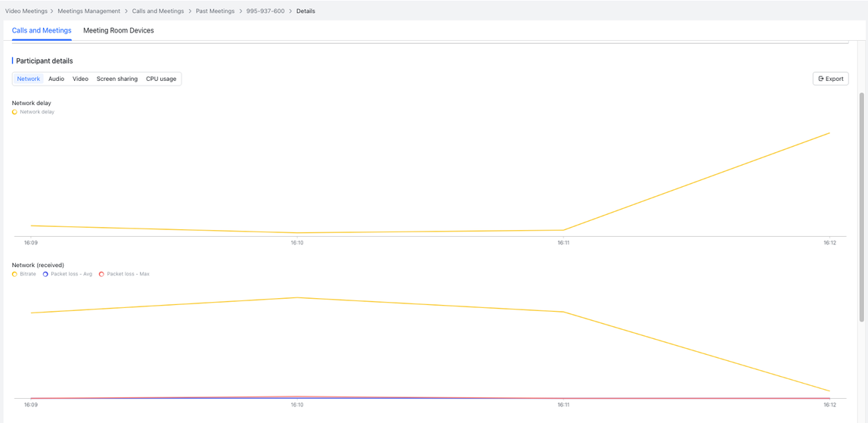
Task: Open meeting 995-937-600 breadcrumb
Action: click(265, 11)
